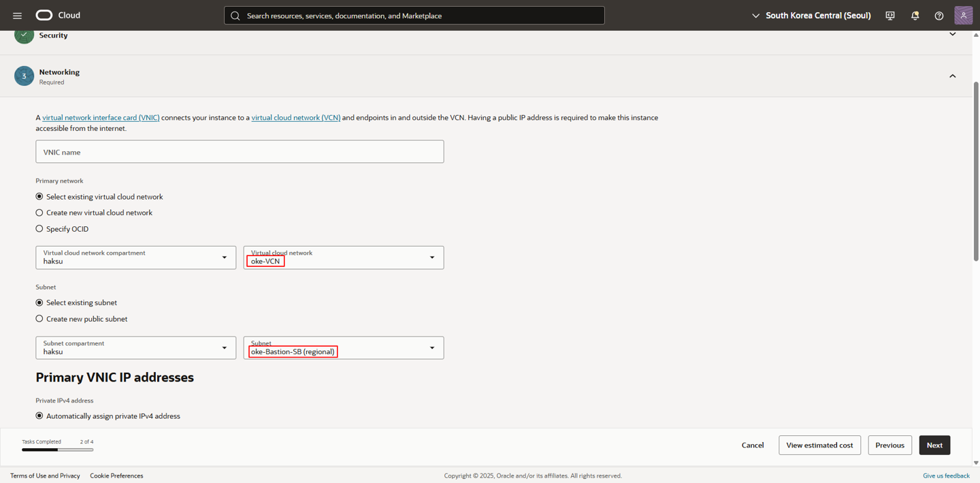Select Create new virtual cloud network option

[x=39, y=213]
